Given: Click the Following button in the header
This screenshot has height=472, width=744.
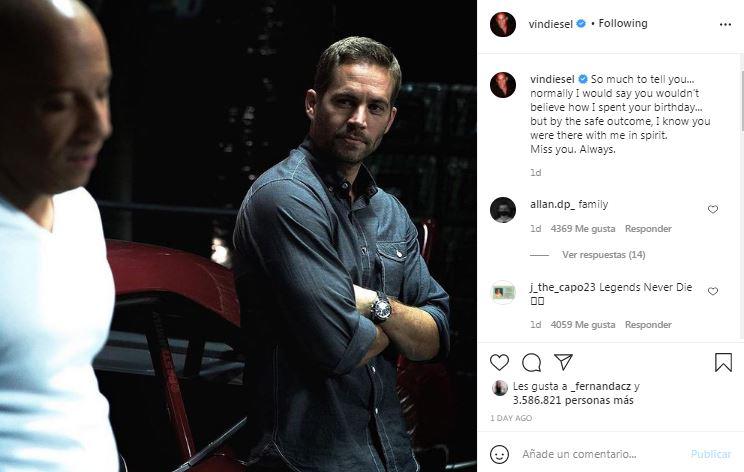Looking at the screenshot, I should 623,23.
